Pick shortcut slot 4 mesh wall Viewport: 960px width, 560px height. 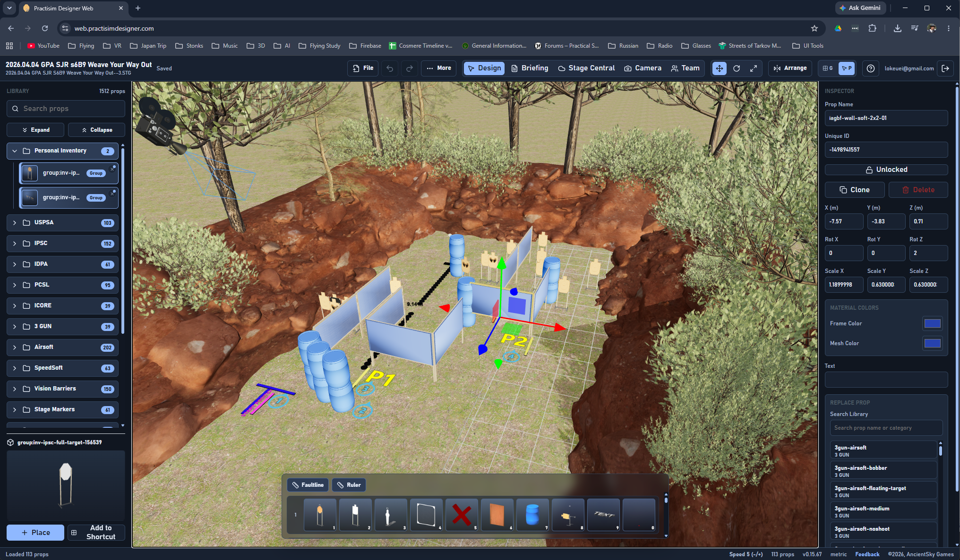pyautogui.click(x=426, y=515)
